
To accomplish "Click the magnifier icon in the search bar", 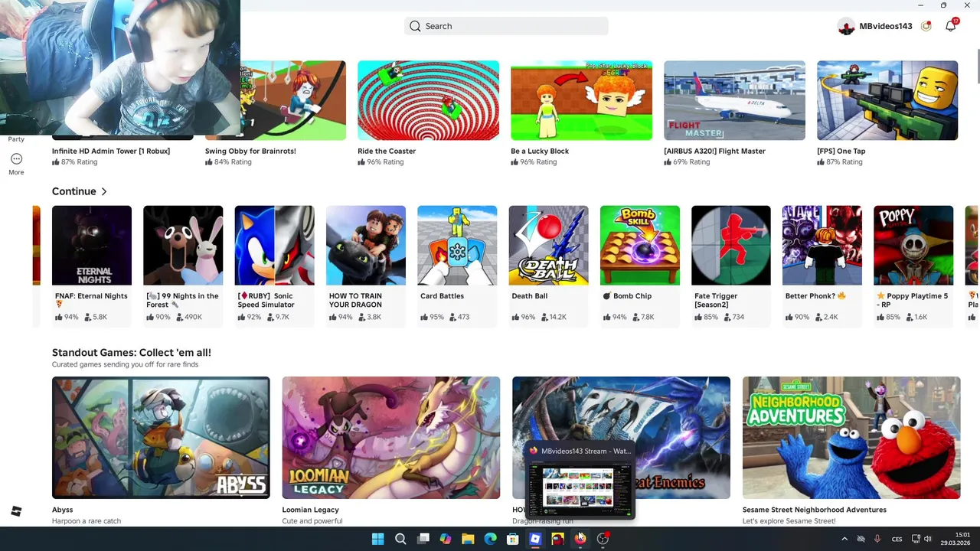I will click(x=415, y=26).
